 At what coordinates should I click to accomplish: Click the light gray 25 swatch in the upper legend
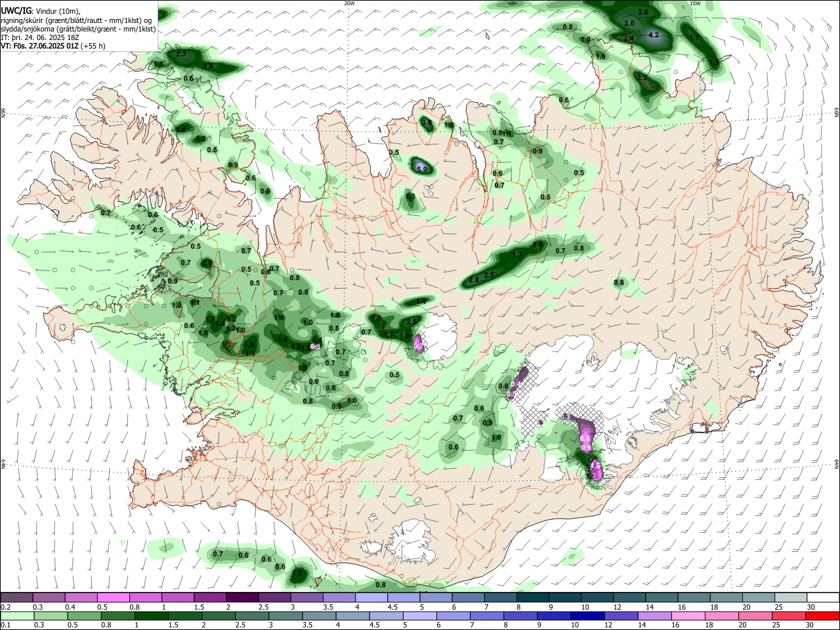790,597
